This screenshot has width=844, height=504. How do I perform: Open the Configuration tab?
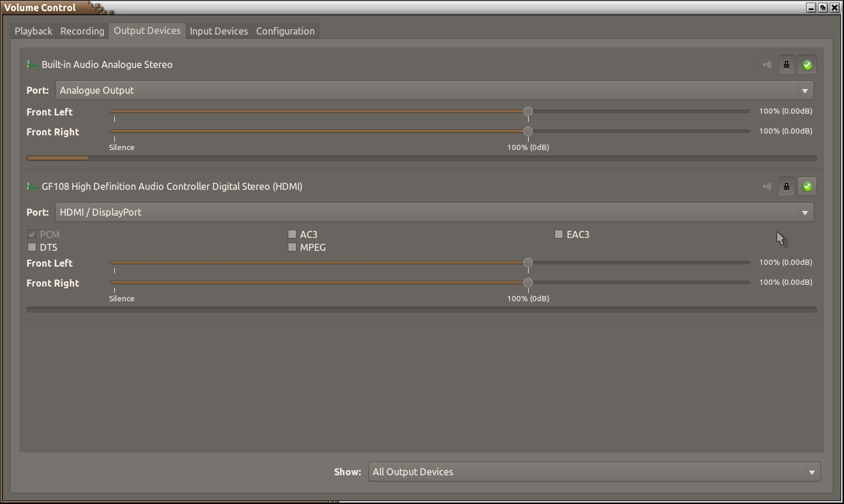[x=285, y=31]
